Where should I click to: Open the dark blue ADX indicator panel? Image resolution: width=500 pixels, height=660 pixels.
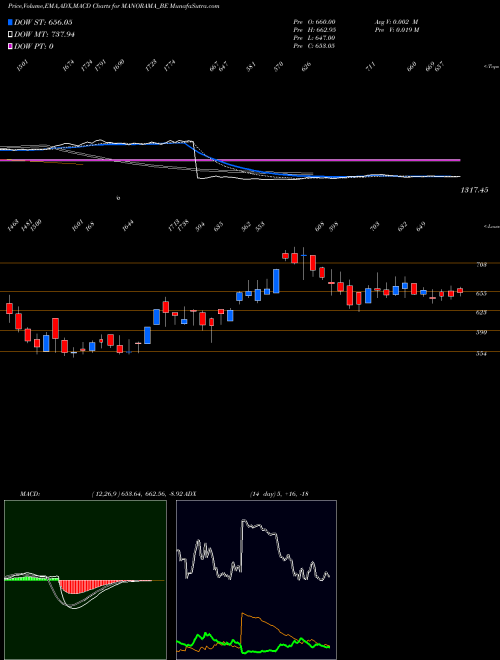click(256, 580)
